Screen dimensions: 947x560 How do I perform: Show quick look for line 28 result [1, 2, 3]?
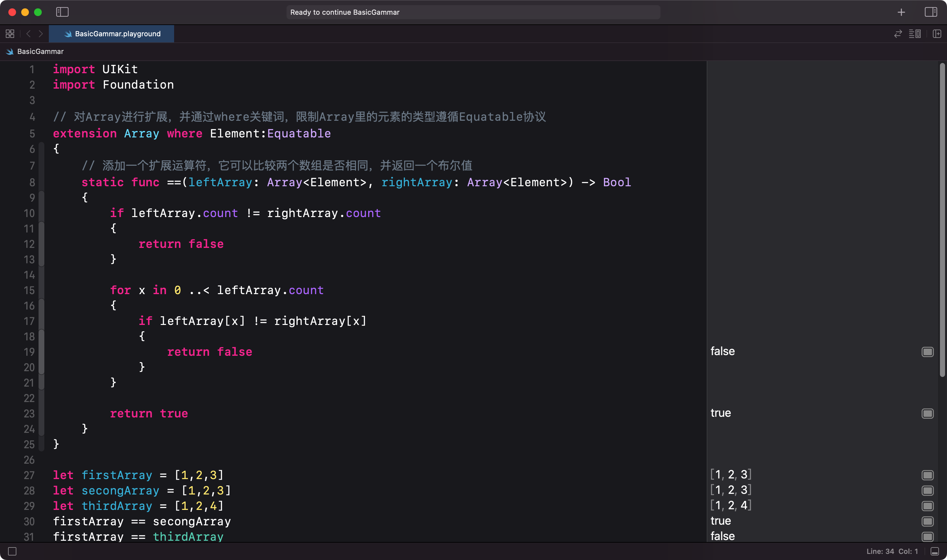[927, 491]
